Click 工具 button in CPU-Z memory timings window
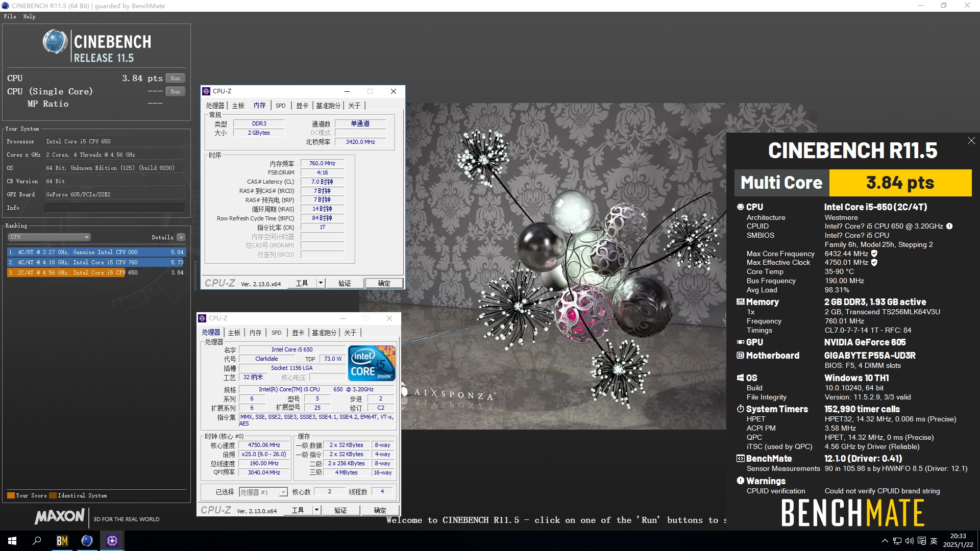980x551 pixels. point(302,283)
